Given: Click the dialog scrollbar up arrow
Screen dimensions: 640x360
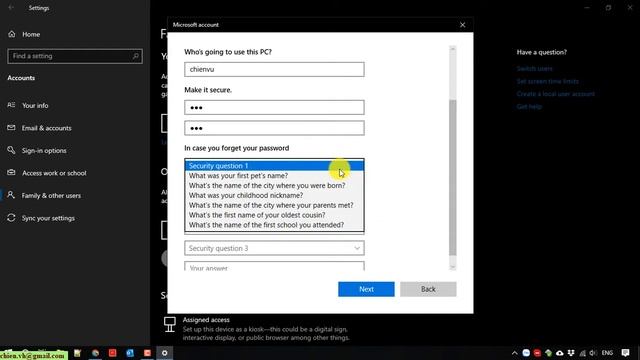Looking at the screenshot, I should pos(452,49).
